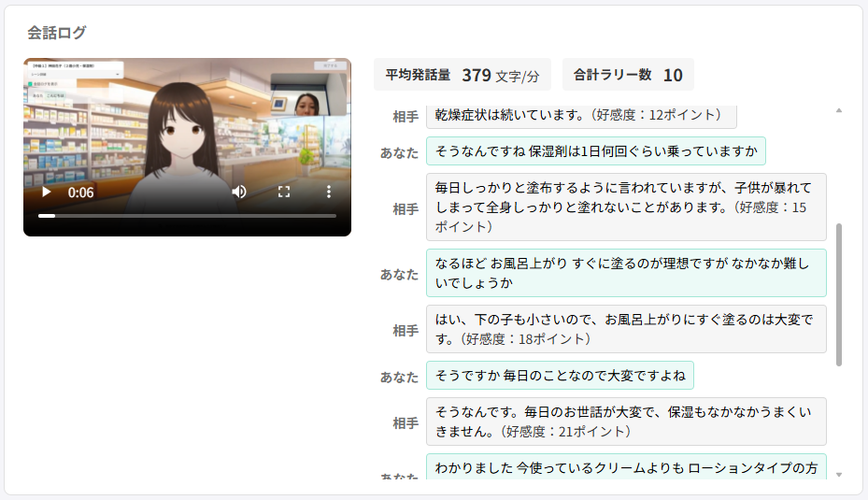
Task: Click the scroll down arrow of the chat log
Action: tap(838, 475)
